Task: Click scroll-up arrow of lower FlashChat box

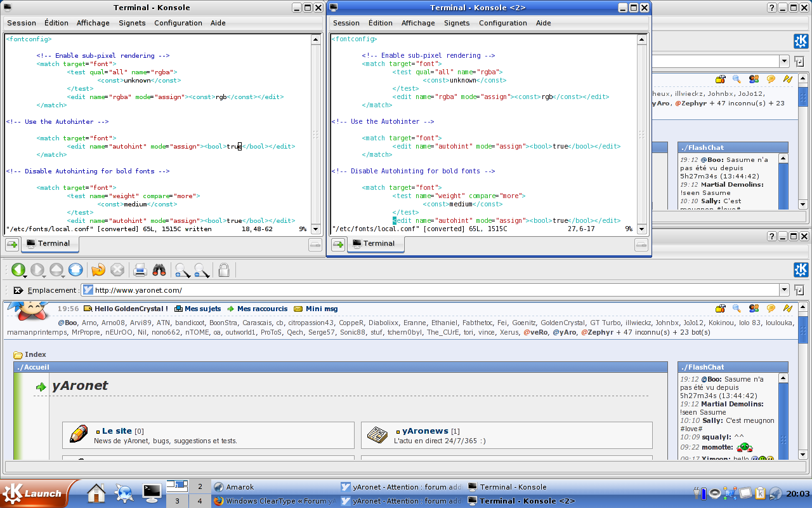Action: point(783,379)
